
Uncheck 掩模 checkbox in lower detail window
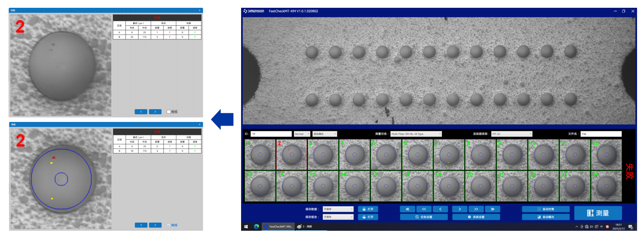[x=169, y=225]
